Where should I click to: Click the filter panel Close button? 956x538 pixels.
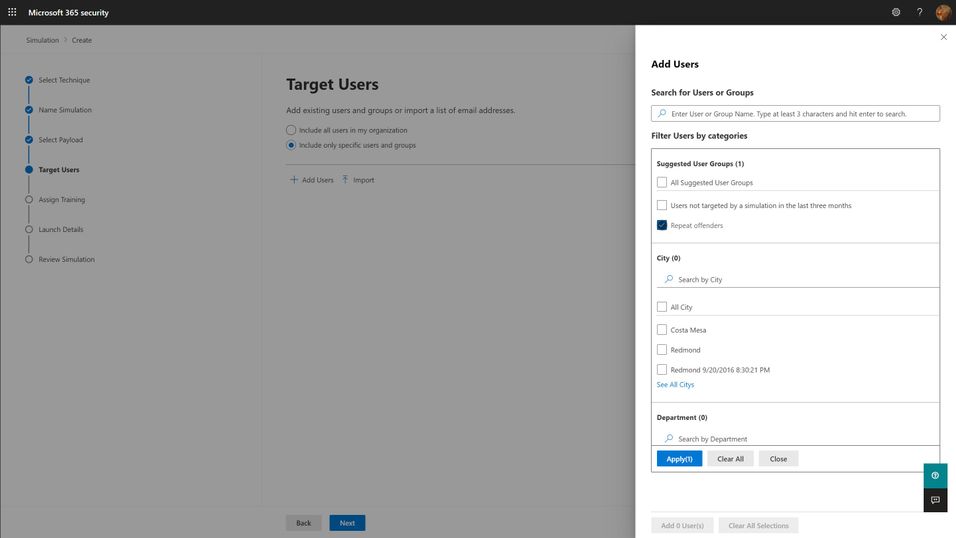[x=779, y=459]
